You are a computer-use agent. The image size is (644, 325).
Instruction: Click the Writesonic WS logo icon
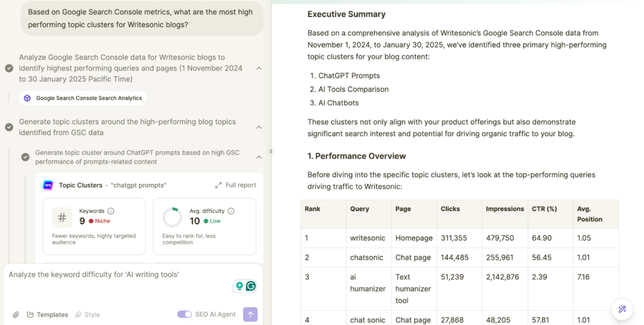click(x=48, y=185)
